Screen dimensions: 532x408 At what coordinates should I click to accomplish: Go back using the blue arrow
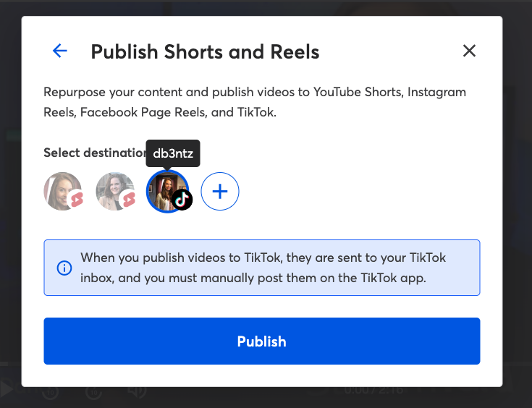[60, 51]
